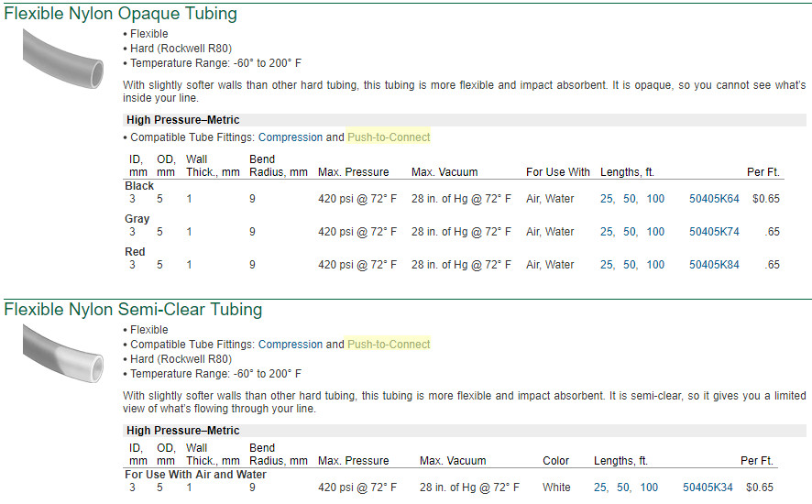The width and height of the screenshot is (812, 504).
Task: Click the semi-clear nylon tubing product image
Action: click(x=60, y=353)
